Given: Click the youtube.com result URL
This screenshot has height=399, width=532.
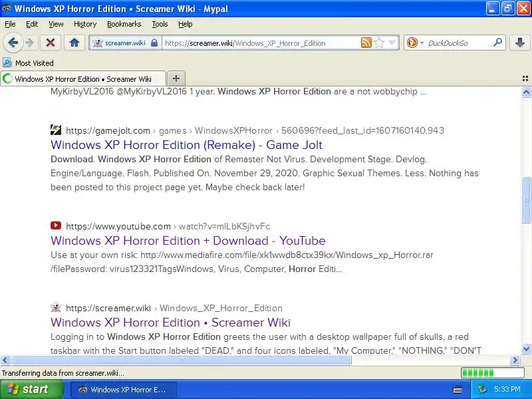Looking at the screenshot, I should tap(168, 226).
